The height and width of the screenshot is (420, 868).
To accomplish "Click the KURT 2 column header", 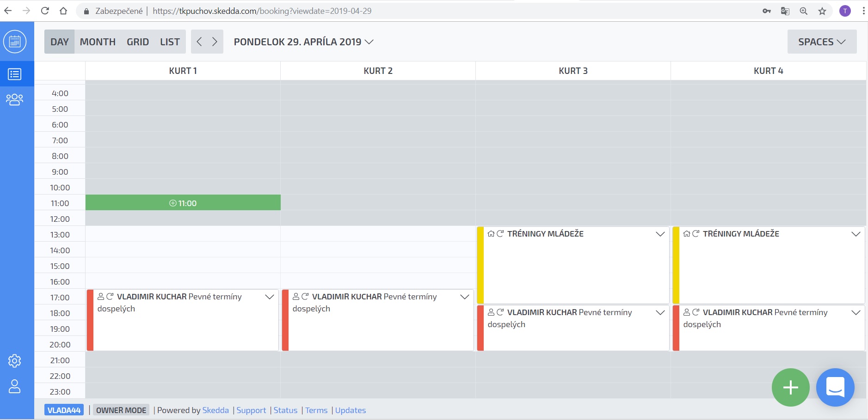I will [378, 71].
